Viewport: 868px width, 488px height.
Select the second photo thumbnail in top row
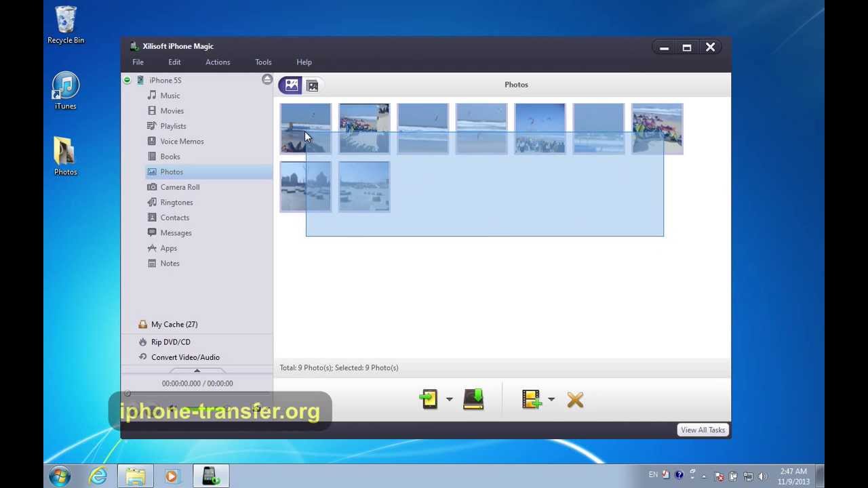[364, 129]
